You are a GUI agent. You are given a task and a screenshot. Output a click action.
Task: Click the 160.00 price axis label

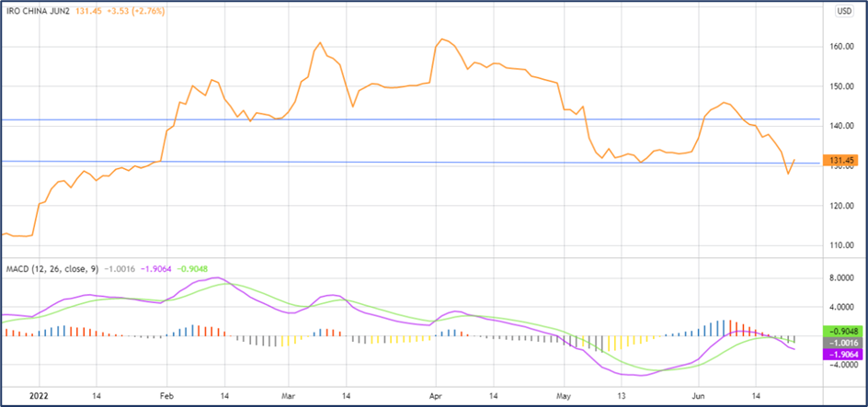click(x=840, y=47)
